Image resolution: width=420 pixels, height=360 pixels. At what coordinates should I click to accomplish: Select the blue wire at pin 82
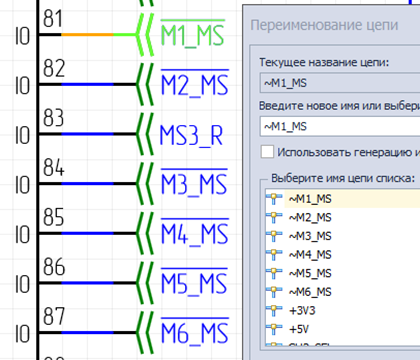click(x=87, y=84)
